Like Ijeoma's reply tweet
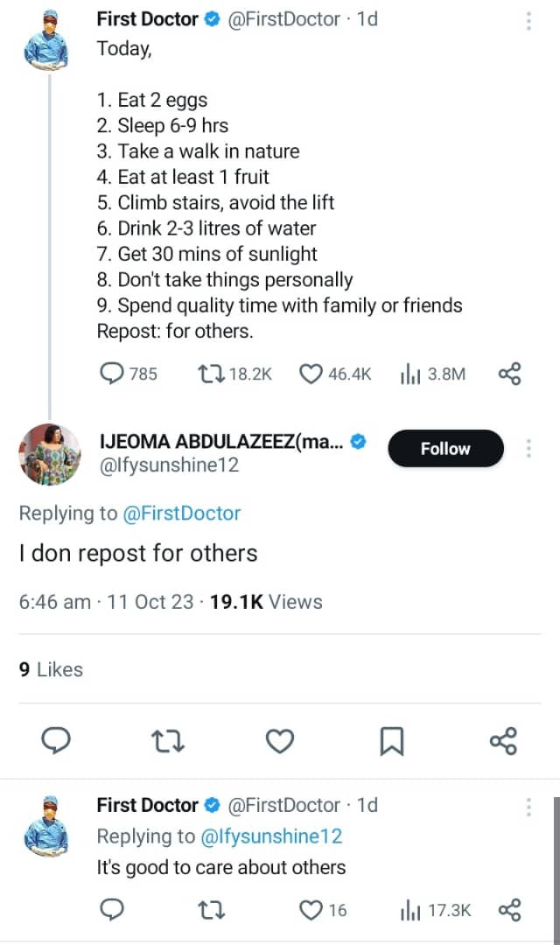 pyautogui.click(x=279, y=741)
